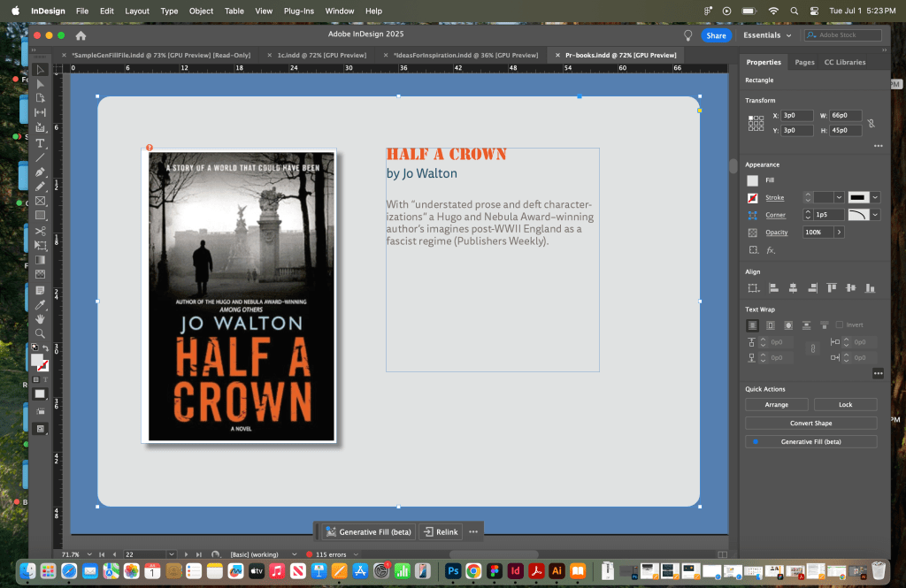Click the constrain width and height link icon
906x588 pixels.
[871, 123]
